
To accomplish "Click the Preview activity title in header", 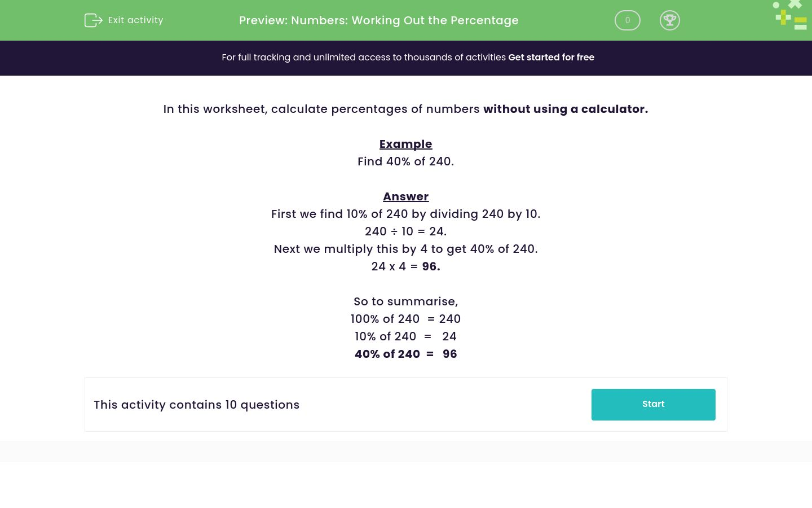I will pos(378,20).
